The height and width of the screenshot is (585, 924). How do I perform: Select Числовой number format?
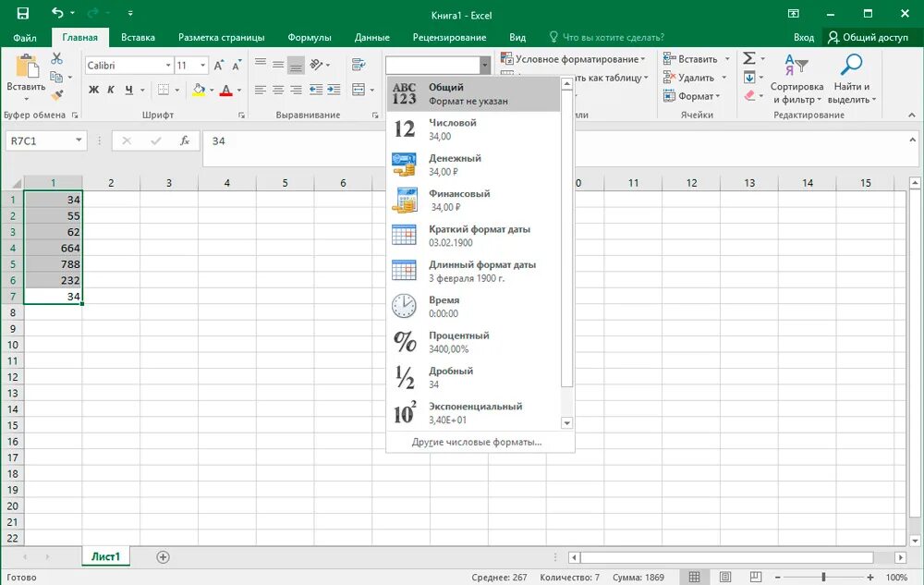click(473, 129)
